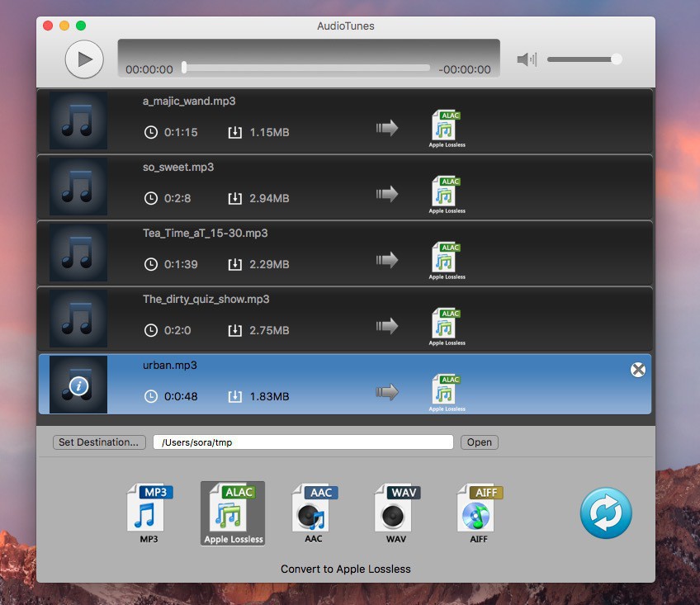Viewport: 700px width, 605px height.
Task: Click the clock icon beside 0:1:39
Action: 151,264
